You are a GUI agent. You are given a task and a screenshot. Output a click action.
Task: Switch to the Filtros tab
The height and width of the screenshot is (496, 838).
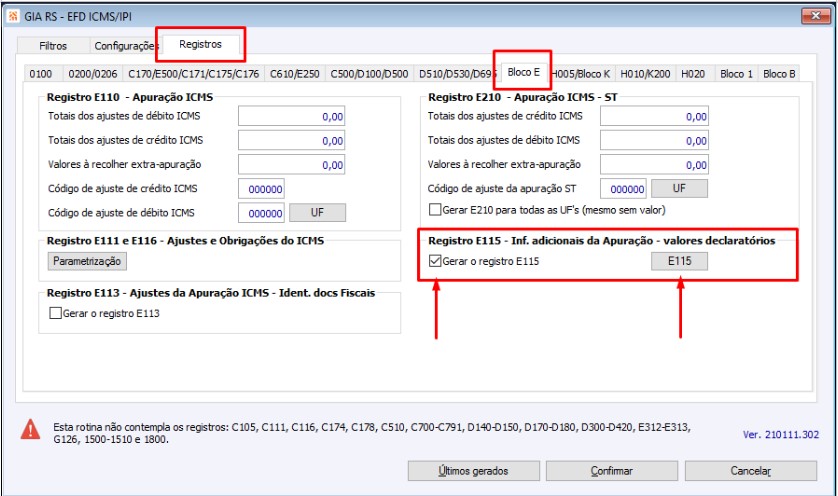53,46
